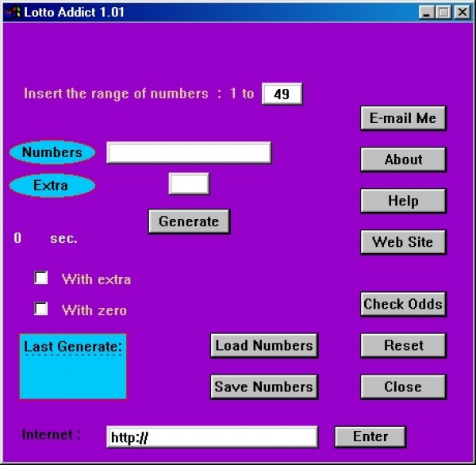Viewport: 476px width, 465px height.
Task: Click the 'With zero' label text
Action: coord(94,310)
